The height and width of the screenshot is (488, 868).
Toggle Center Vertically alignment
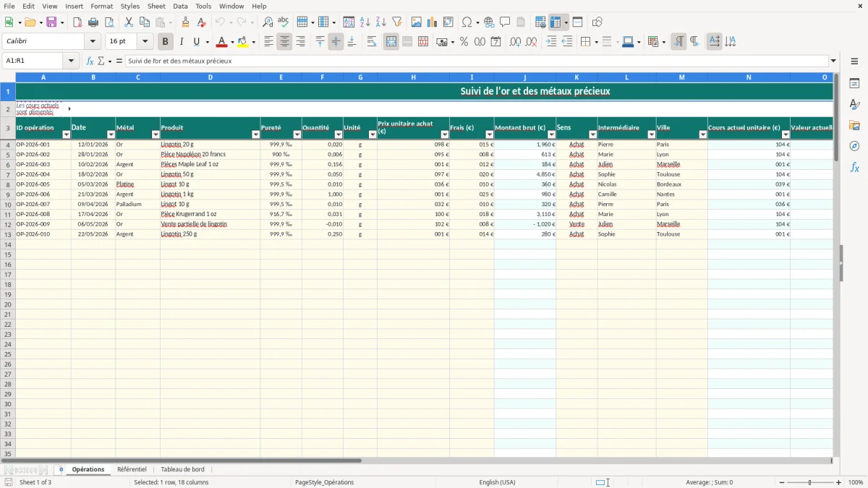click(x=336, y=42)
